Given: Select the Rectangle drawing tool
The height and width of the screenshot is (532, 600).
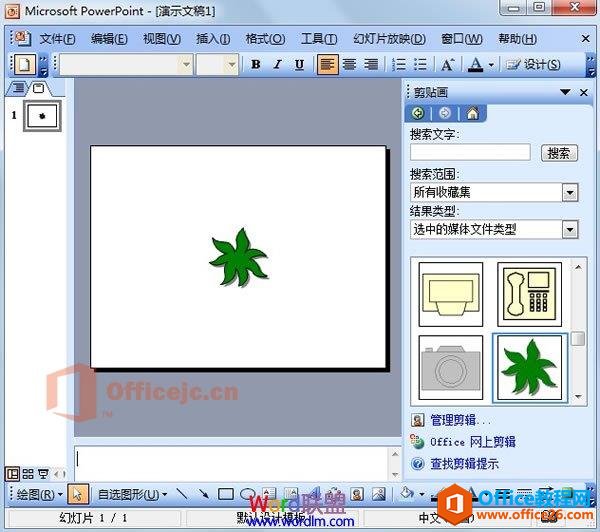Looking at the screenshot, I should click(226, 494).
